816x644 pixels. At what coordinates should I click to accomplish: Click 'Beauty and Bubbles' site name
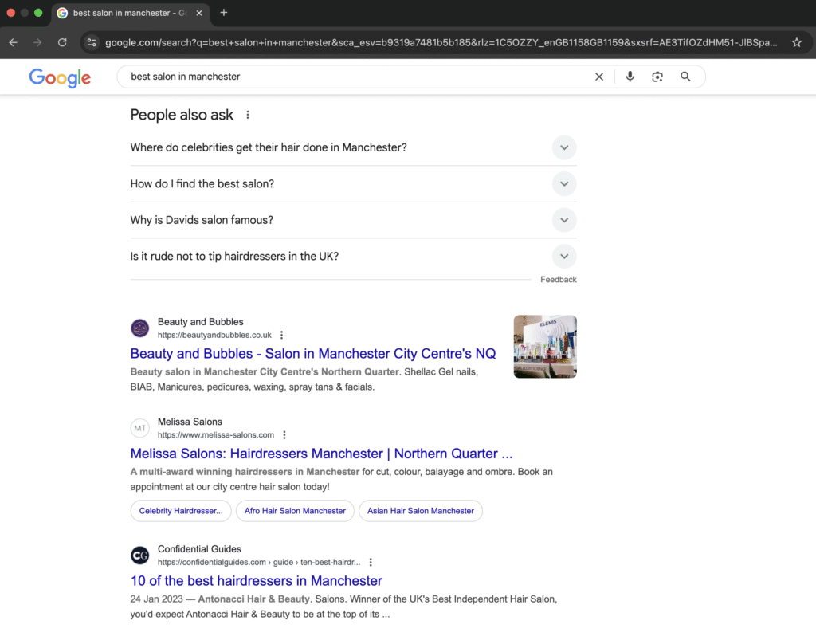point(200,322)
